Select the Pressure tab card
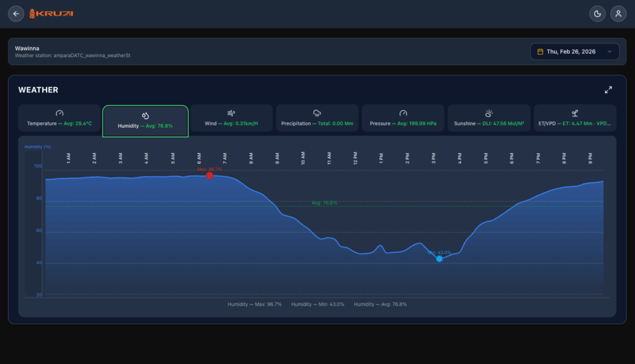The width and height of the screenshot is (635, 364). (x=403, y=118)
